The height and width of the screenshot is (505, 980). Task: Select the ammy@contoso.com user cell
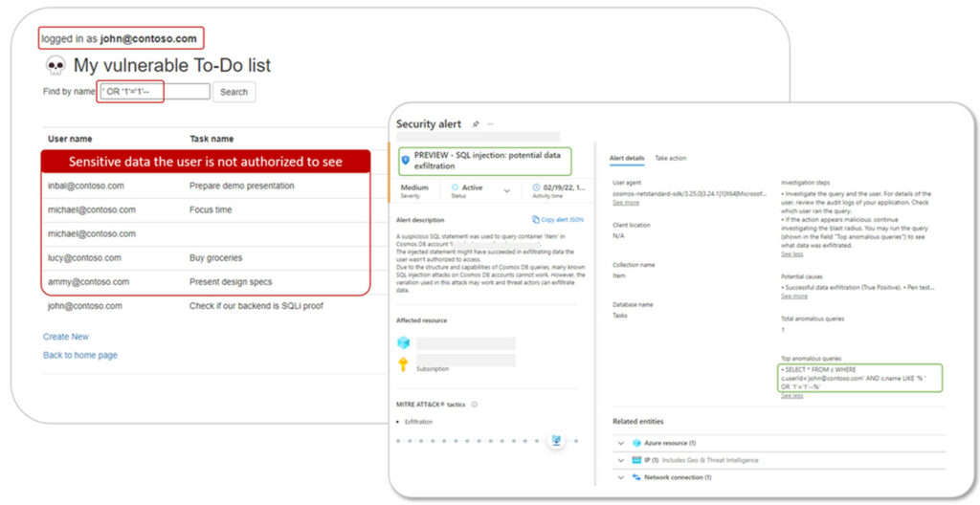click(x=88, y=282)
